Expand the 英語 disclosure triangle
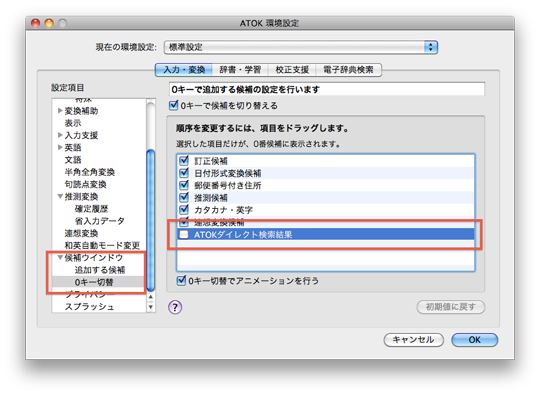Viewport: 540px width, 395px height. click(x=60, y=147)
